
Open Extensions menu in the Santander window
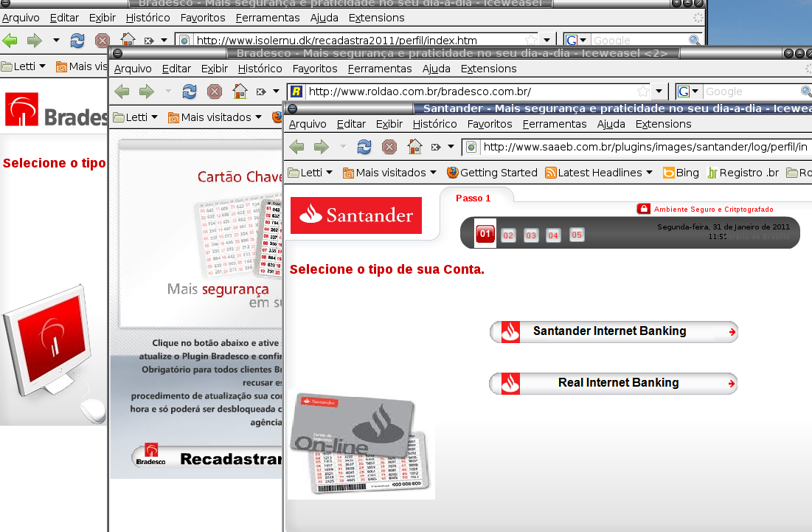663,124
